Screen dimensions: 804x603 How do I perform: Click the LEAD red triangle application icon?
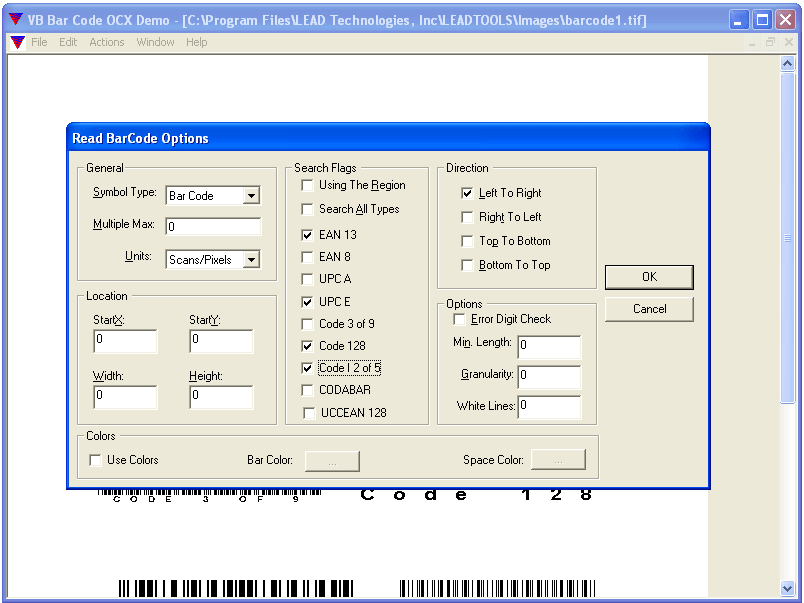[17, 18]
